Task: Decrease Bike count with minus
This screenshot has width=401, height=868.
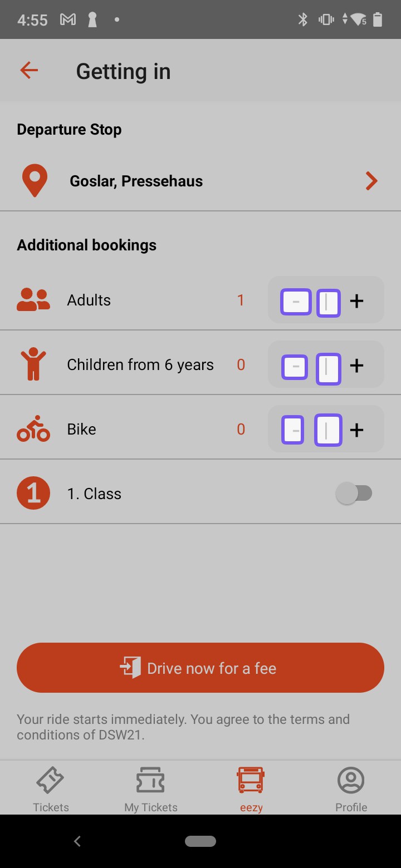Action: click(x=294, y=430)
